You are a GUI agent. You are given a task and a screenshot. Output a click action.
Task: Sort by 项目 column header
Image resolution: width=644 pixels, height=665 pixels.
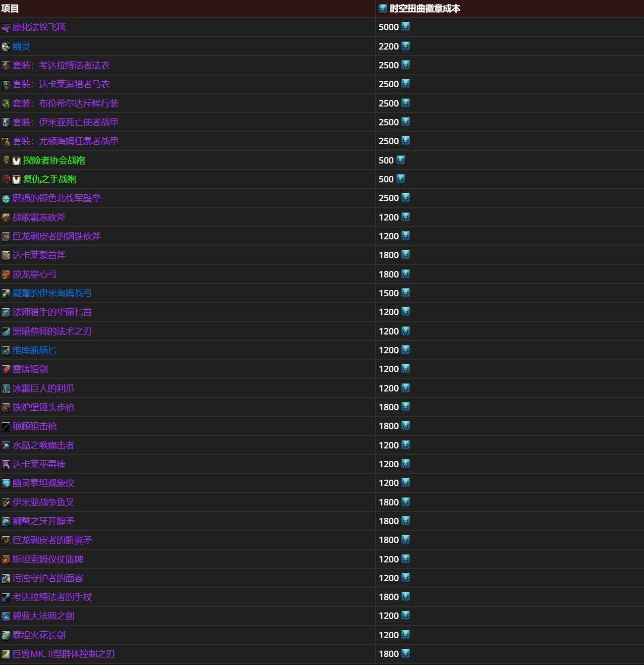tap(10, 8)
